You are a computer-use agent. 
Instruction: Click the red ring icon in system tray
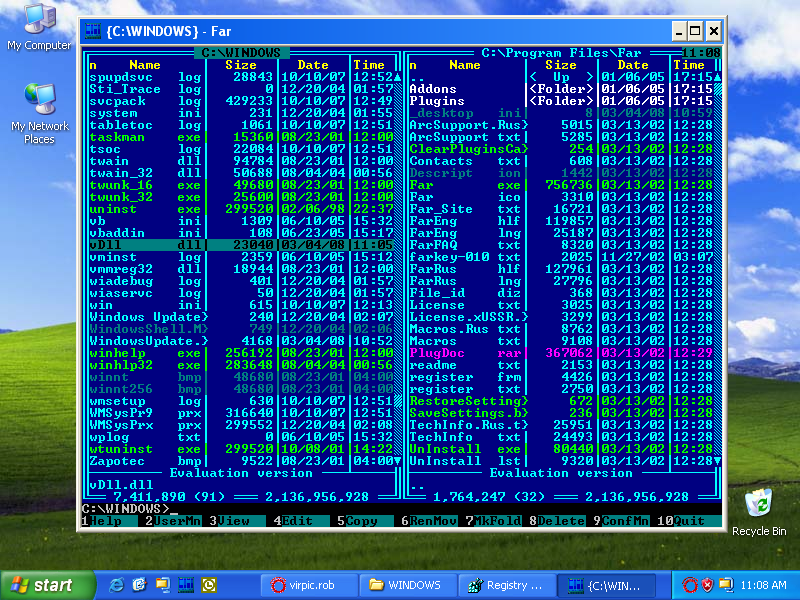click(x=690, y=585)
